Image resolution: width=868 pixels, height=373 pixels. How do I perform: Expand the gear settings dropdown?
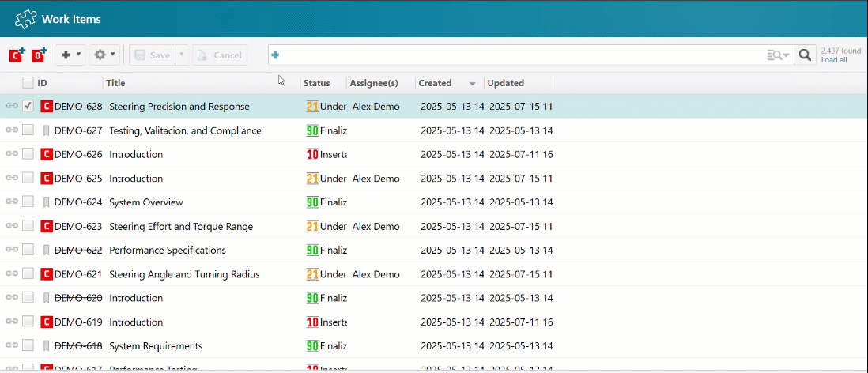(104, 55)
